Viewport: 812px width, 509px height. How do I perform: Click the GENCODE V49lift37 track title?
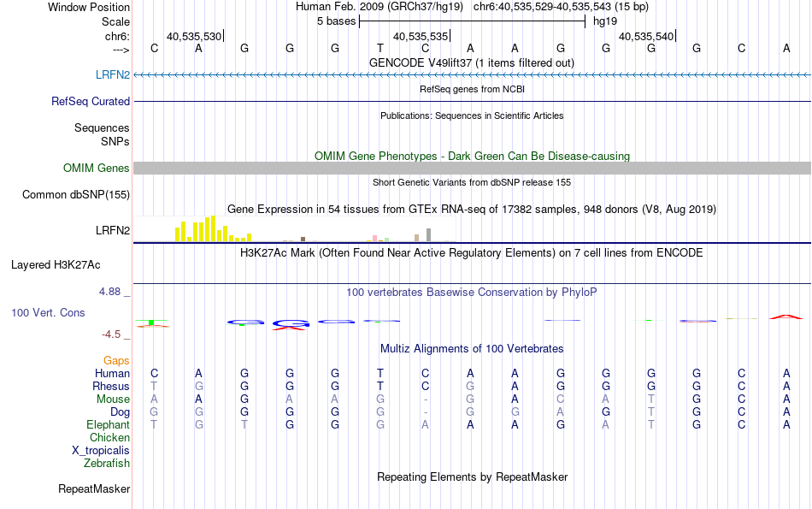pyautogui.click(x=472, y=62)
